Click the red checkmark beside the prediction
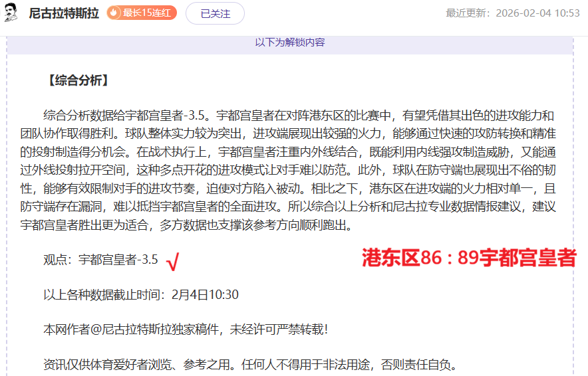 (173, 262)
